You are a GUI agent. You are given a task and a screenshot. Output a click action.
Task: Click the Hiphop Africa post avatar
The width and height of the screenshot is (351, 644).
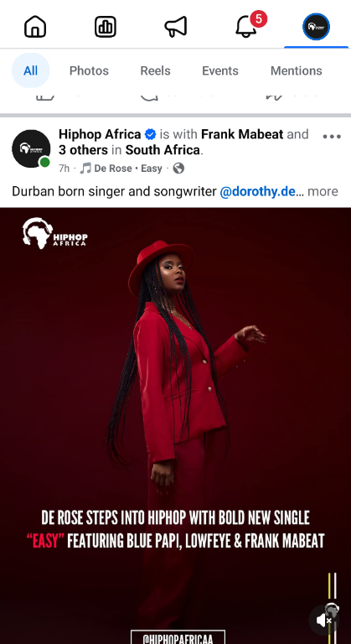tap(31, 148)
